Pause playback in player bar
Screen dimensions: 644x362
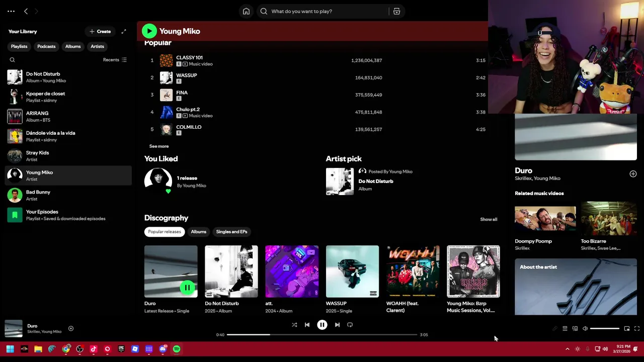point(322,325)
